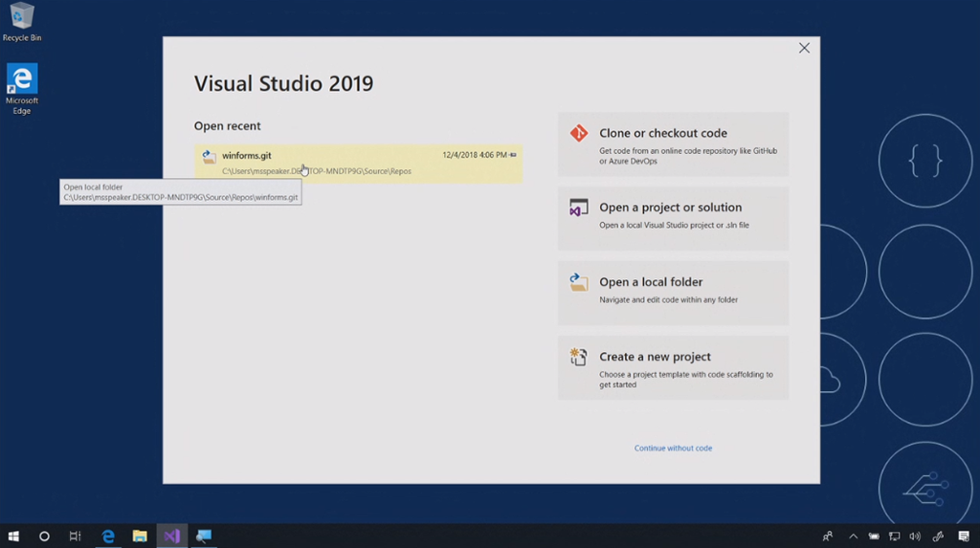Click the Create a new project icon
The image size is (980, 548).
(x=578, y=357)
